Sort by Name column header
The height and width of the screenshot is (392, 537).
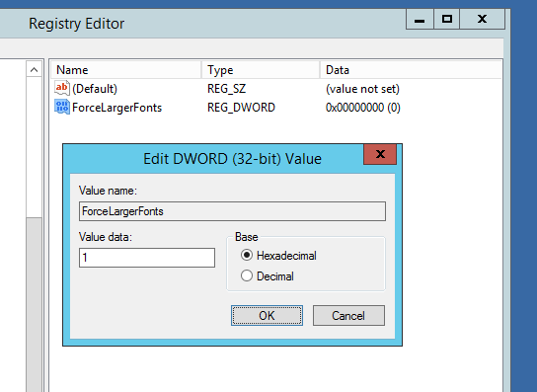click(x=126, y=70)
